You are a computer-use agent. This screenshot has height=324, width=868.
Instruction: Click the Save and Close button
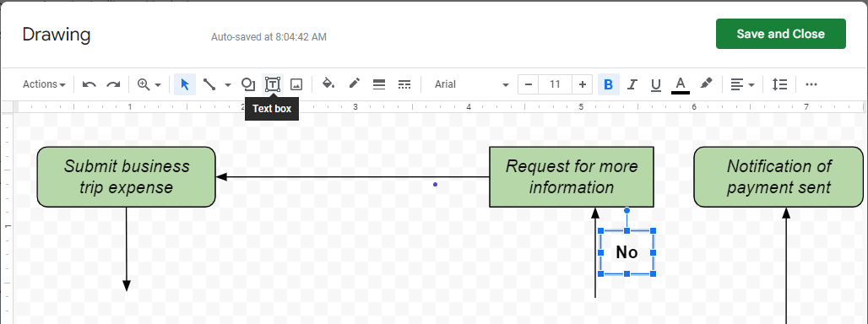coord(780,34)
